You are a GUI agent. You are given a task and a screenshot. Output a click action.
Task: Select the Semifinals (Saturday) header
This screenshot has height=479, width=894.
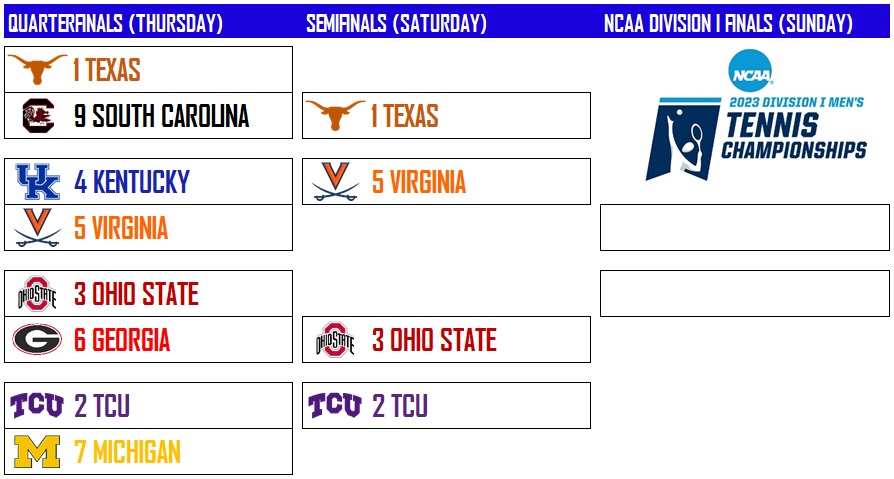pos(397,23)
